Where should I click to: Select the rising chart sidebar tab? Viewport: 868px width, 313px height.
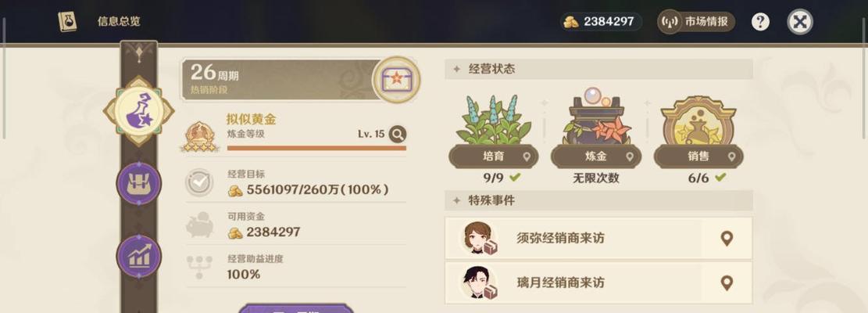138,257
